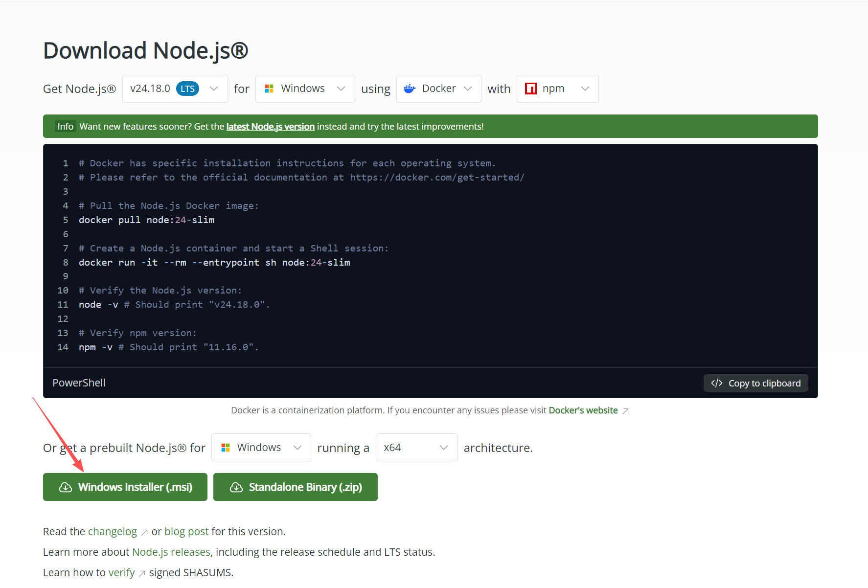Click the '# Pull the Node.js Docker image:' comment
868x588 pixels.
coord(168,205)
